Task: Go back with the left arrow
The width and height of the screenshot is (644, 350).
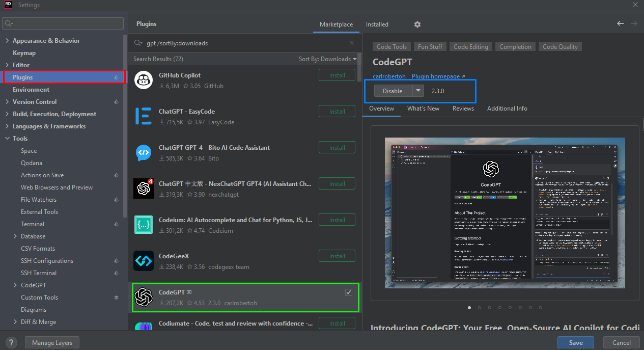Action: click(620, 23)
